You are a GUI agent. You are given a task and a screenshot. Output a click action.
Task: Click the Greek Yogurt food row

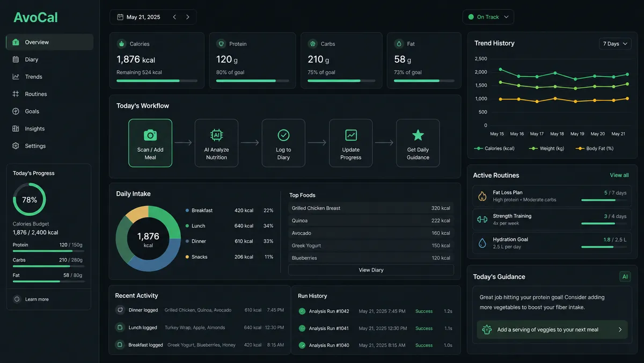click(x=371, y=245)
